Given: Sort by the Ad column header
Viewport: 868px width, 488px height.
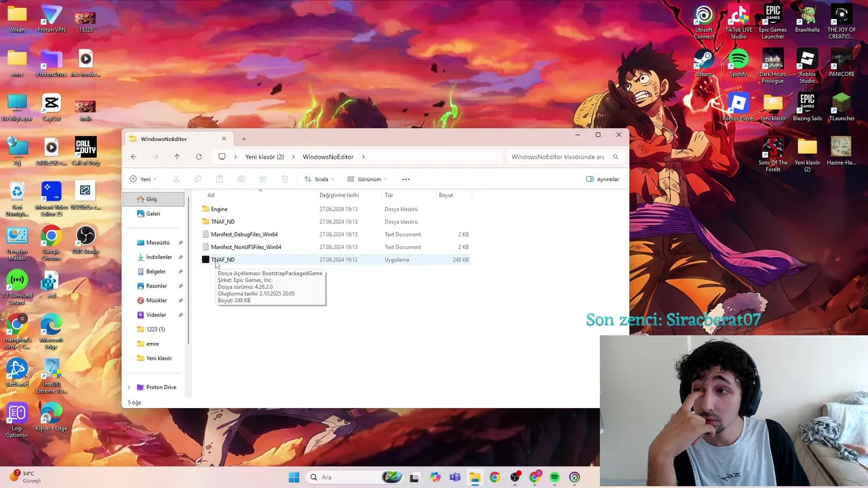Looking at the screenshot, I should [211, 195].
